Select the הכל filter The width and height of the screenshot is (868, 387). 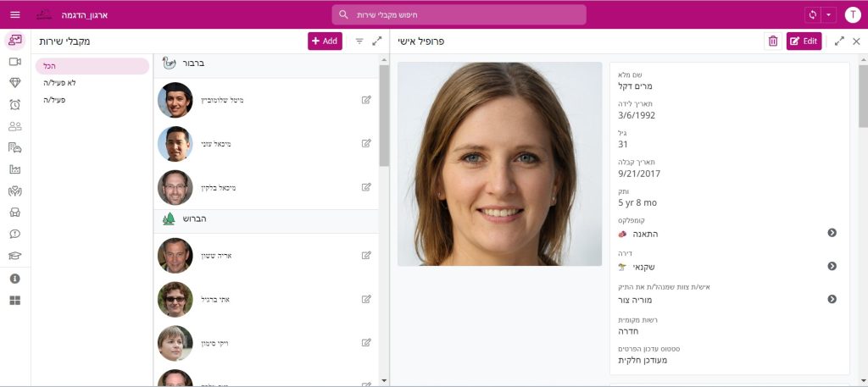(x=92, y=66)
